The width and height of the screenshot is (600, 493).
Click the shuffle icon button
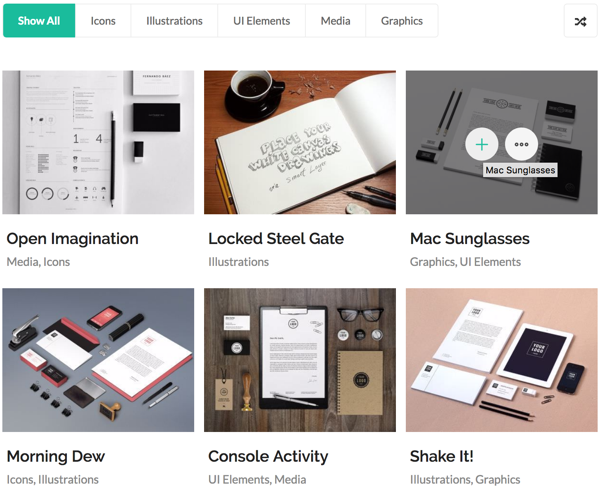coord(580,21)
